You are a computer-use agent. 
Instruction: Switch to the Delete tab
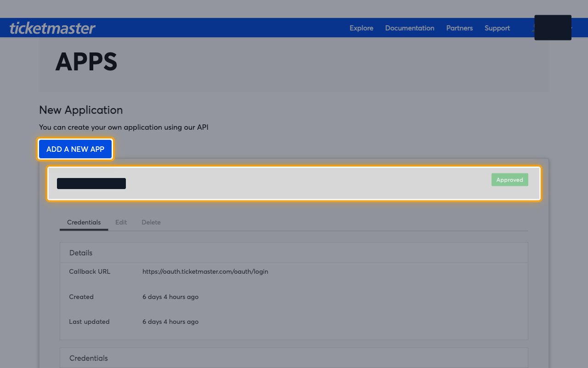click(151, 222)
